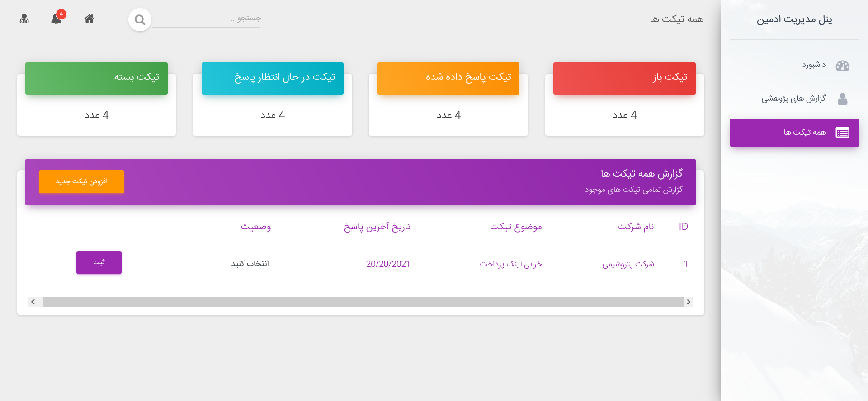The height and width of the screenshot is (401, 868).
Task: Select همه تیکت ها in sidebar
Action: pos(794,133)
